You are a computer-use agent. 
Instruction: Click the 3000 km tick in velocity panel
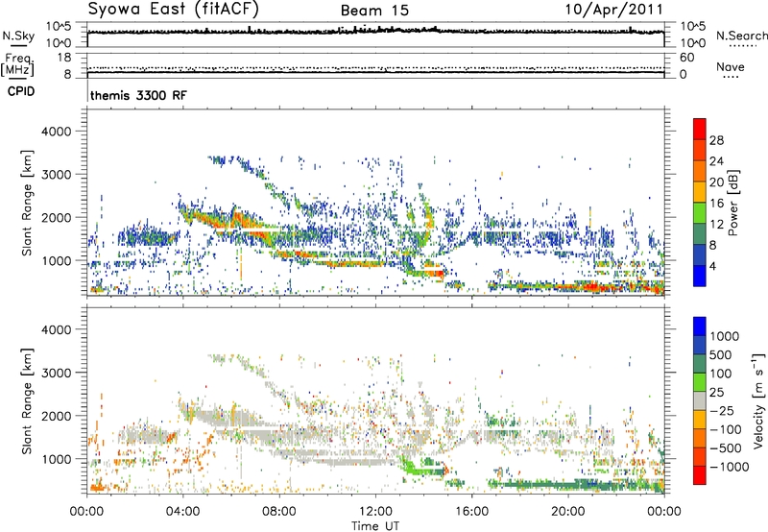click(x=57, y=373)
